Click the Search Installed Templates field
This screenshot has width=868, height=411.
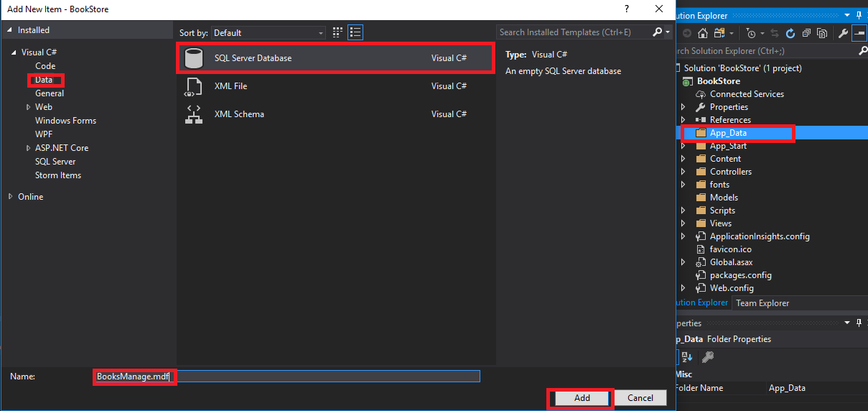click(x=574, y=32)
